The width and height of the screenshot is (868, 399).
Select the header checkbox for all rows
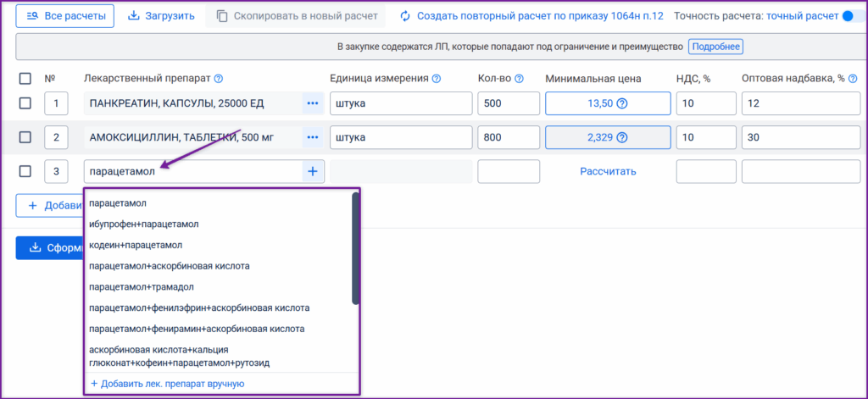25,79
